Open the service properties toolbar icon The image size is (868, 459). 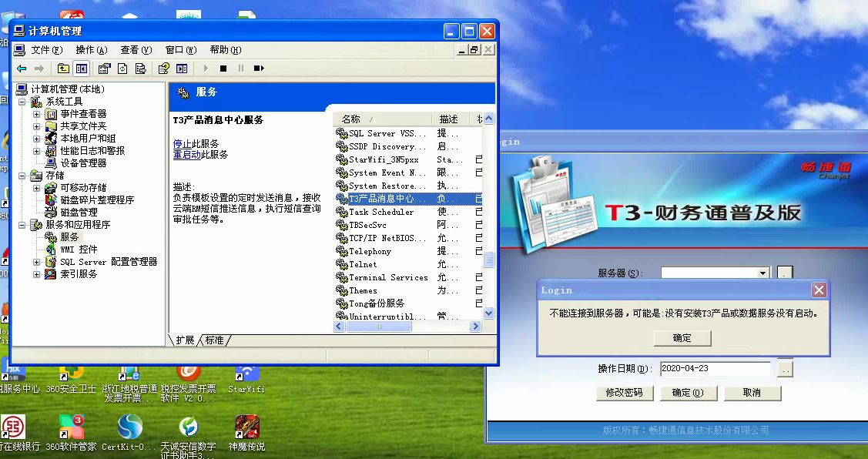click(x=104, y=69)
